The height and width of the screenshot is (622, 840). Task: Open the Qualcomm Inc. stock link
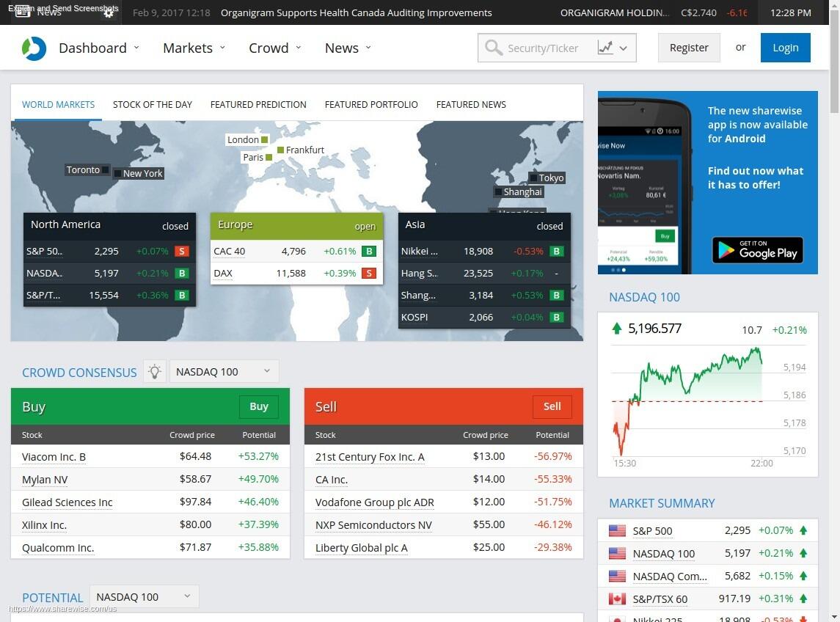(x=58, y=548)
